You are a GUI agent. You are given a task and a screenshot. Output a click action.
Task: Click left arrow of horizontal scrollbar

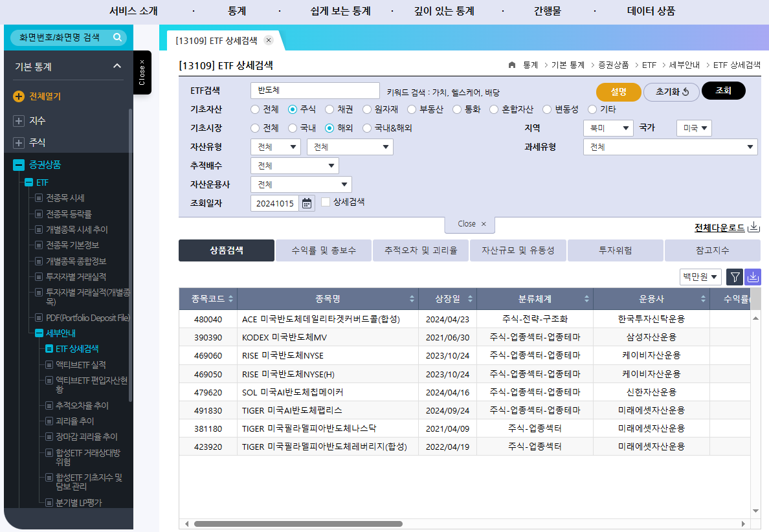pos(187,524)
